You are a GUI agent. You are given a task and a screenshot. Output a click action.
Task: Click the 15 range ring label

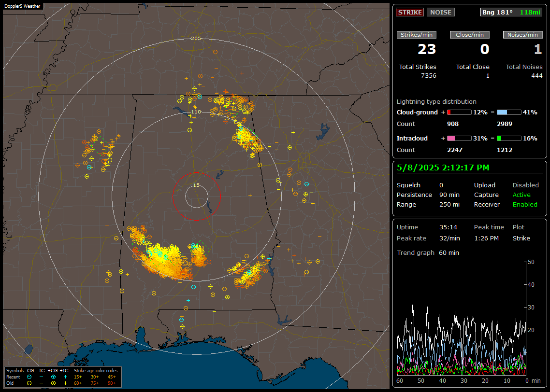pos(196,185)
